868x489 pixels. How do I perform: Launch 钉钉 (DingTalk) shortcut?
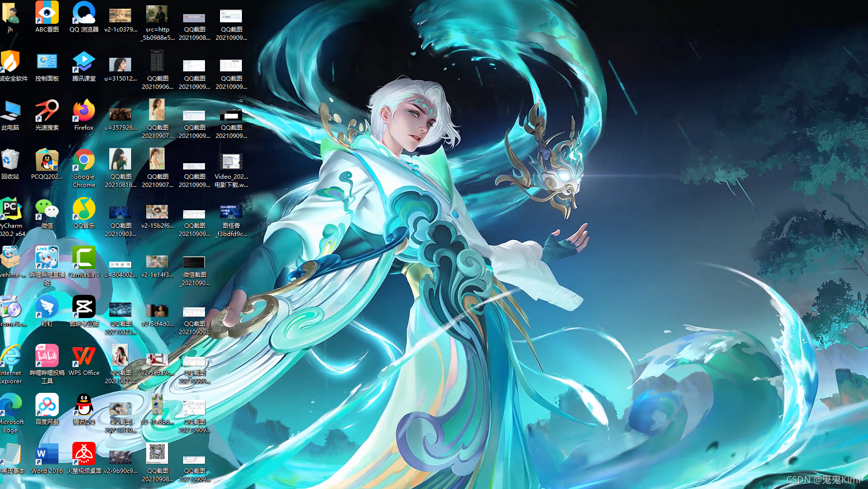47,311
